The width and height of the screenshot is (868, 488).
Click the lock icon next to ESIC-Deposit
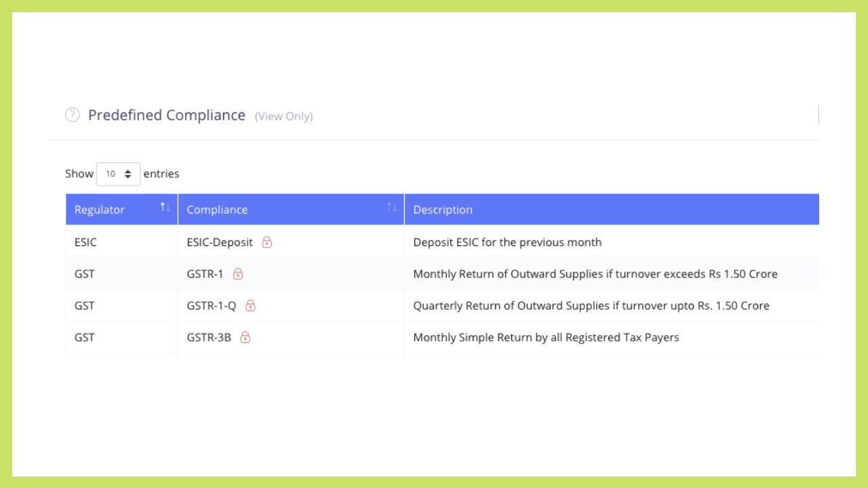(x=267, y=242)
